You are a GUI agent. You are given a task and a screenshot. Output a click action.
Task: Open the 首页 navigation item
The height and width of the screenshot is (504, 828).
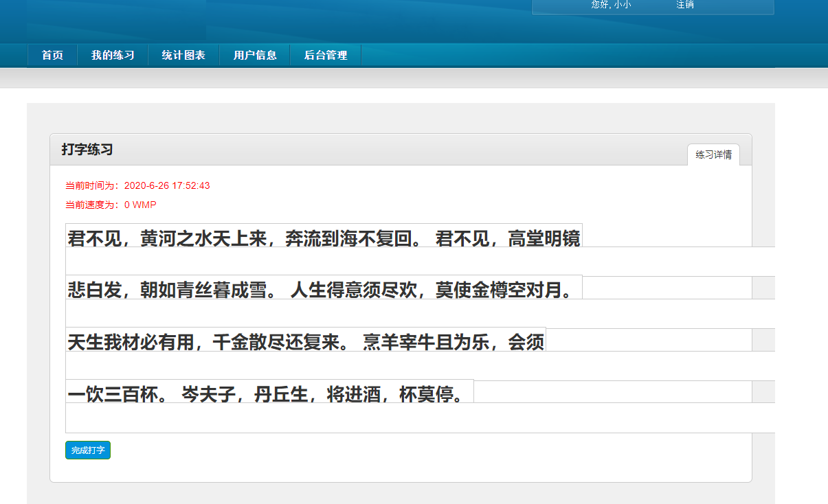(x=52, y=56)
